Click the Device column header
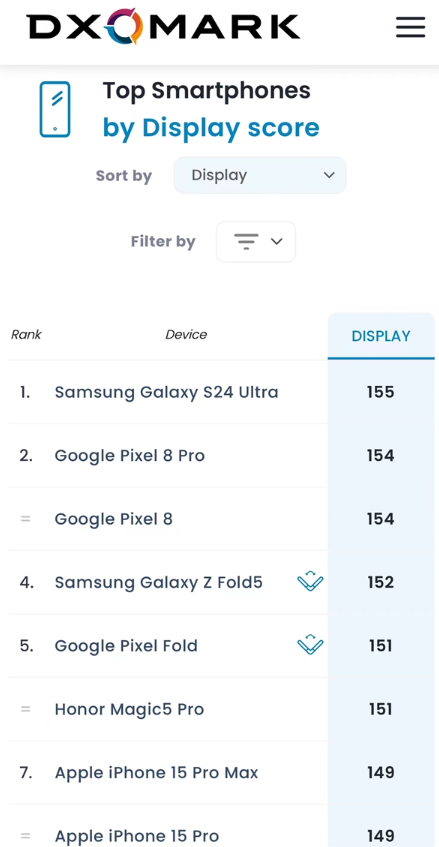 186,334
